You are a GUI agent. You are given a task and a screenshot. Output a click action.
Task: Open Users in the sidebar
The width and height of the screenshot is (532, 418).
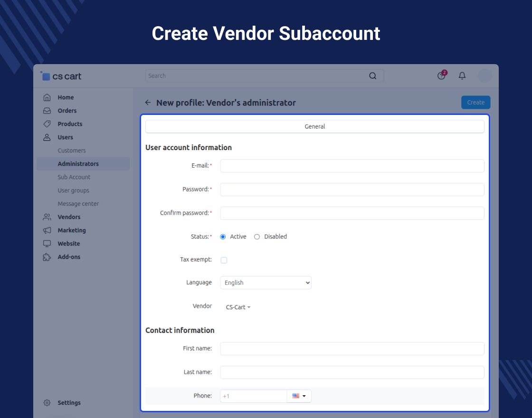point(66,137)
